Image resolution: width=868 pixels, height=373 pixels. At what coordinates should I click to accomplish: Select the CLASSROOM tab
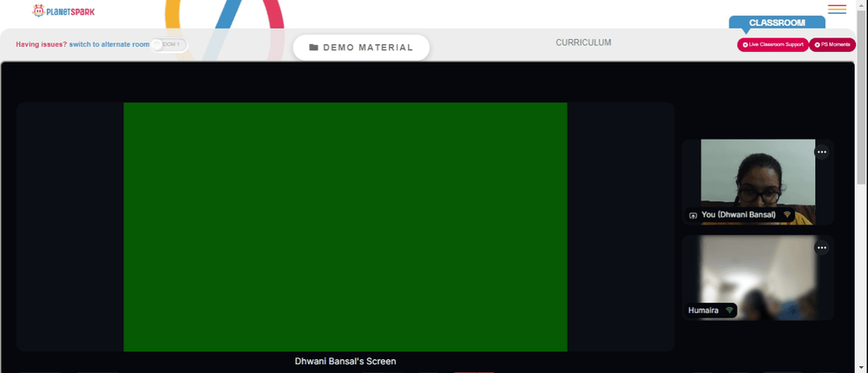(777, 23)
